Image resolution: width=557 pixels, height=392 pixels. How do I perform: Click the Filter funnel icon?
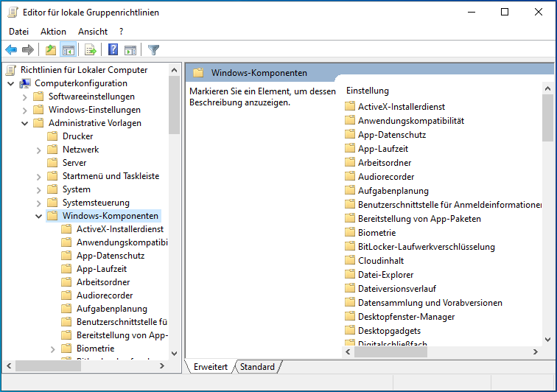[153, 50]
